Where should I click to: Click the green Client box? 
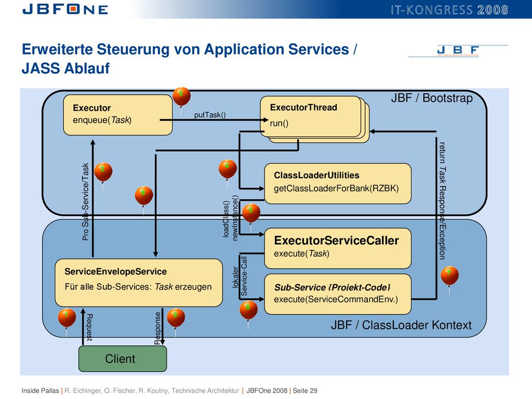pos(123,358)
